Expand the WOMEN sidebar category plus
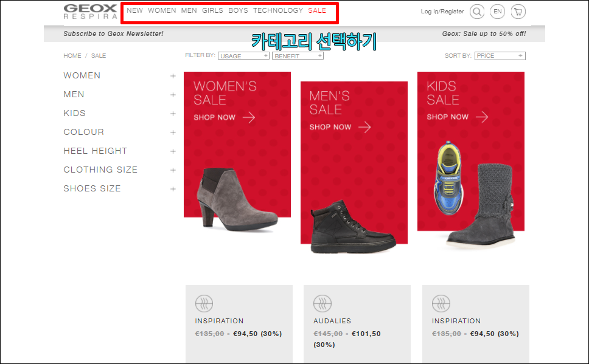 click(x=173, y=76)
